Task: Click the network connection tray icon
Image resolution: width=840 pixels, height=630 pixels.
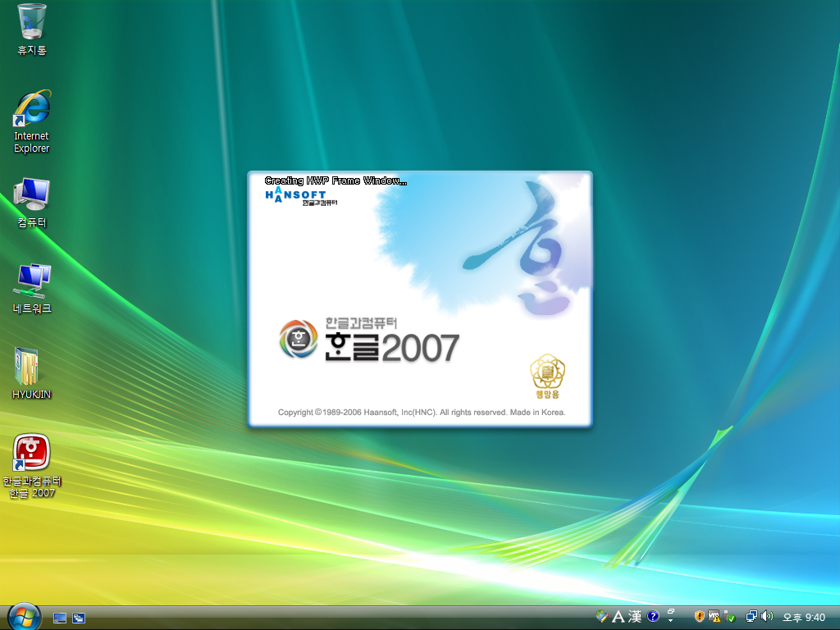Action: pyautogui.click(x=751, y=617)
